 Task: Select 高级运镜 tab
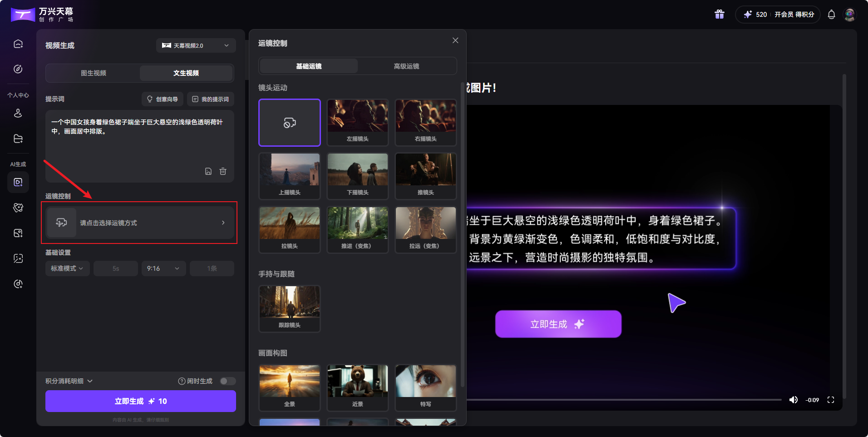tap(406, 66)
